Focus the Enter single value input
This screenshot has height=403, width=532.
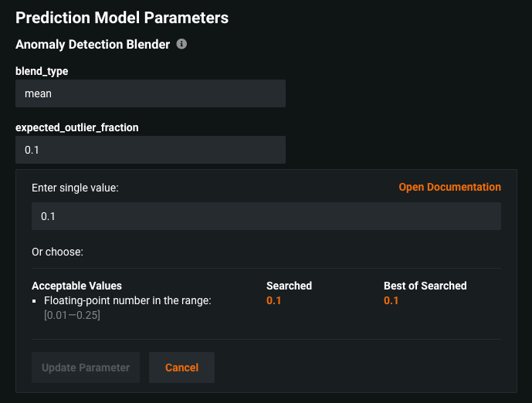[x=266, y=216]
